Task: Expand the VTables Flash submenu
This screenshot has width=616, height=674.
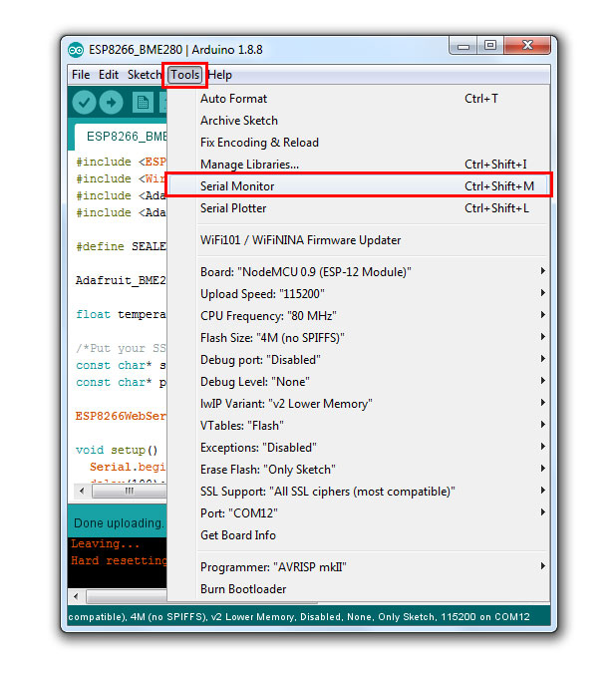Action: (x=358, y=425)
